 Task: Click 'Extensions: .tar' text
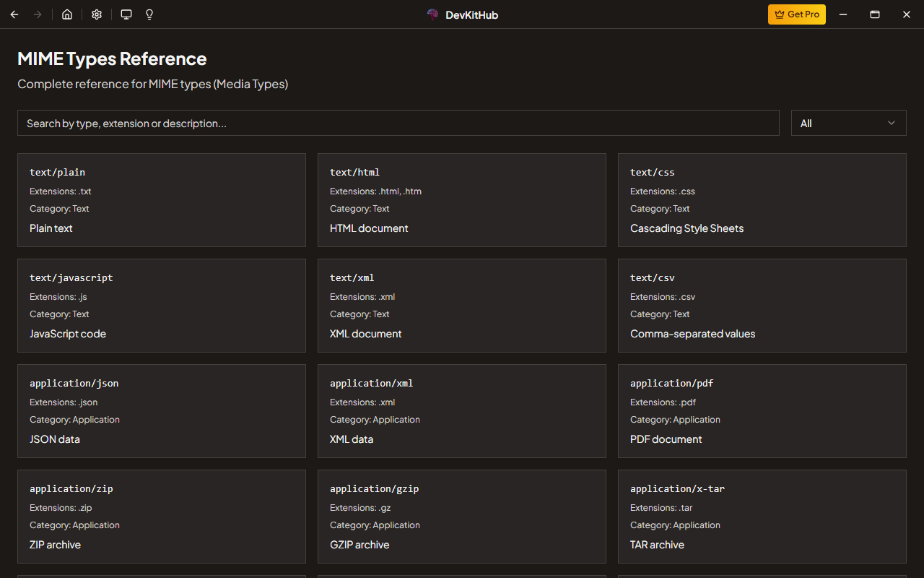661,508
